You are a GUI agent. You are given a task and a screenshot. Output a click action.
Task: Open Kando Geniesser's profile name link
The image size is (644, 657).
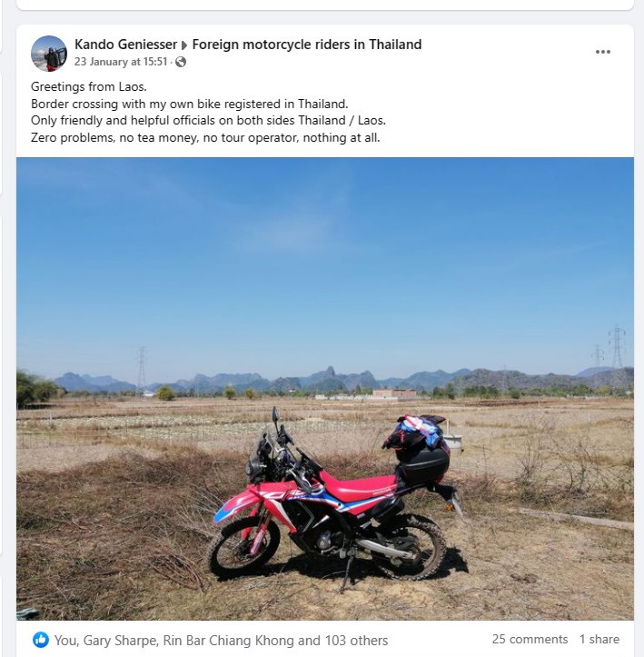(125, 45)
